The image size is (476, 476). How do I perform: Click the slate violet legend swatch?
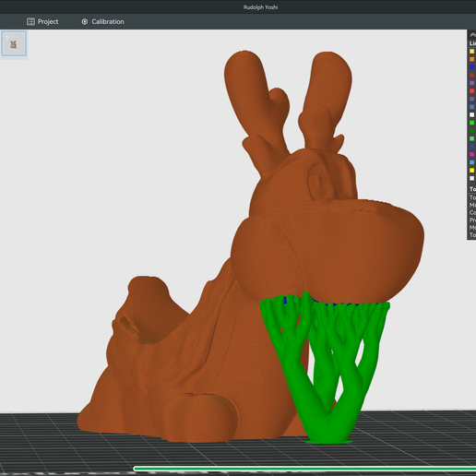(472, 99)
